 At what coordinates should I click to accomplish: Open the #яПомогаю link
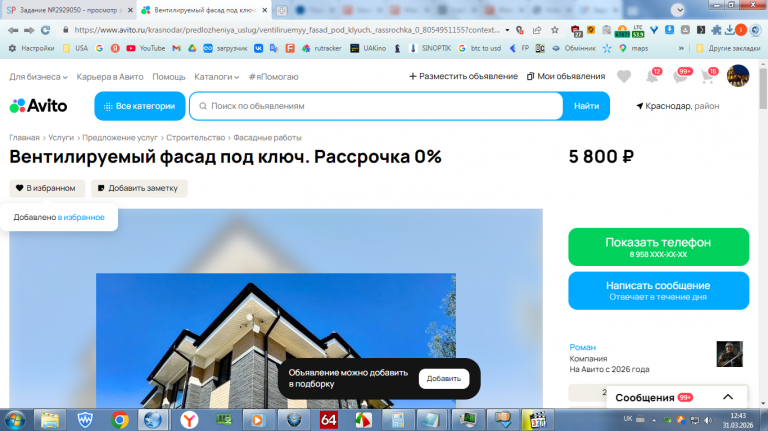[273, 77]
